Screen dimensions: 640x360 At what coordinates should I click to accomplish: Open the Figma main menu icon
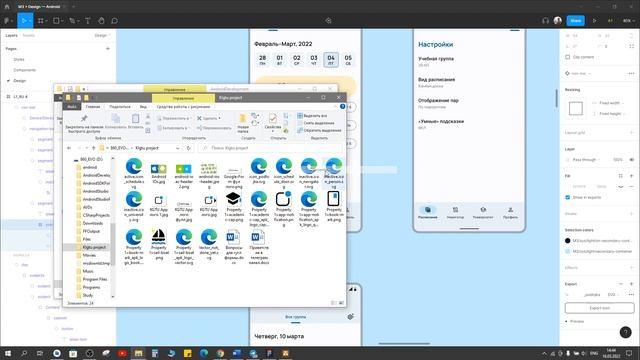tap(7, 21)
